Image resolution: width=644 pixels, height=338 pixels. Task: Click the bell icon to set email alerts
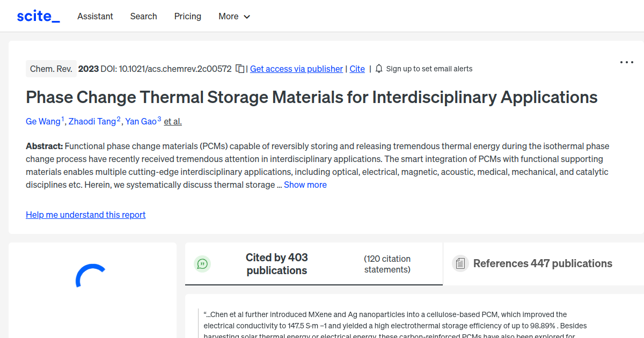click(378, 69)
